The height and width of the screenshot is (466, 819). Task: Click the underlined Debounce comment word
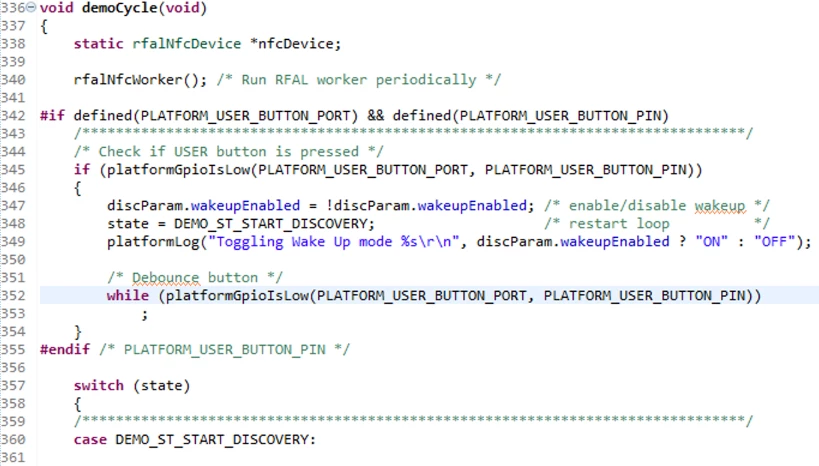click(x=165, y=277)
